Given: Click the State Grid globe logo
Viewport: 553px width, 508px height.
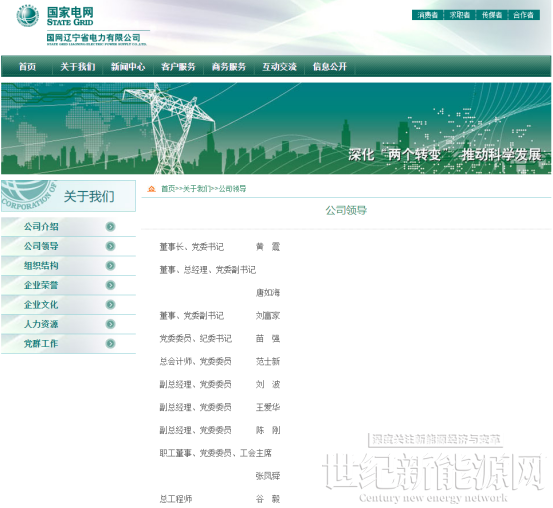Looking at the screenshot, I should click(x=28, y=16).
